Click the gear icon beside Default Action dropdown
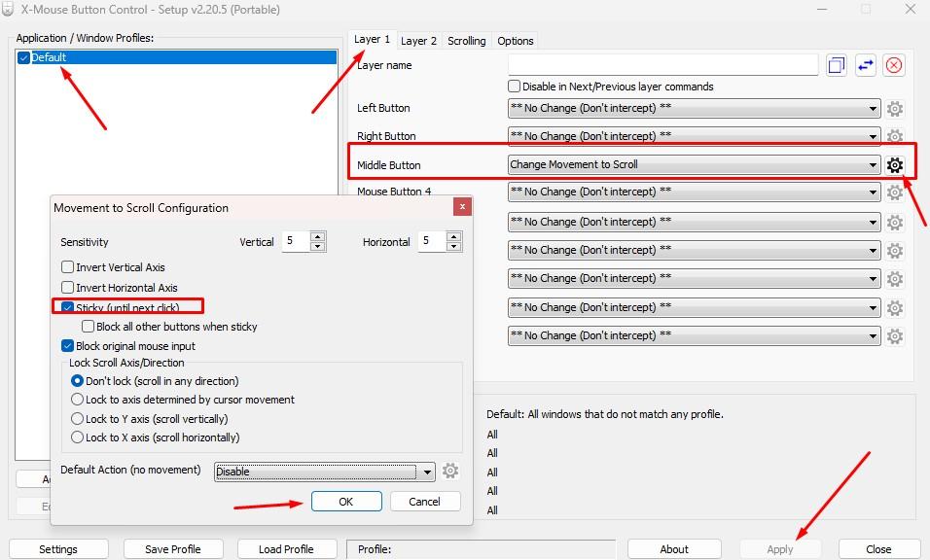930x560 pixels. 449,471
